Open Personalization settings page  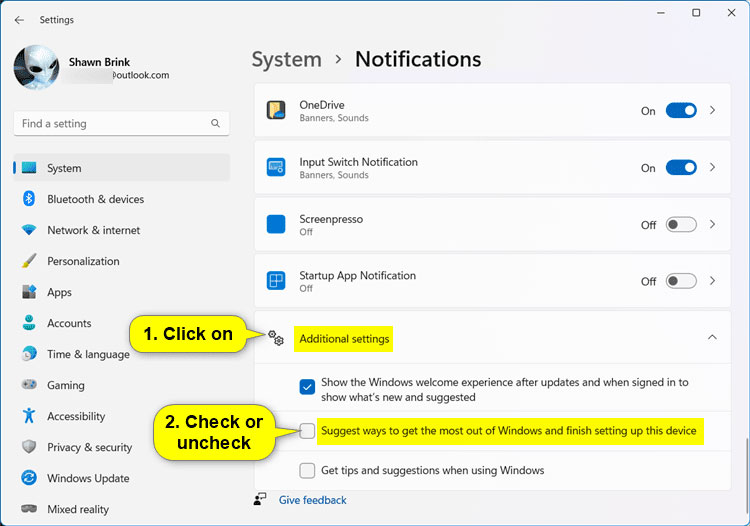[121, 261]
